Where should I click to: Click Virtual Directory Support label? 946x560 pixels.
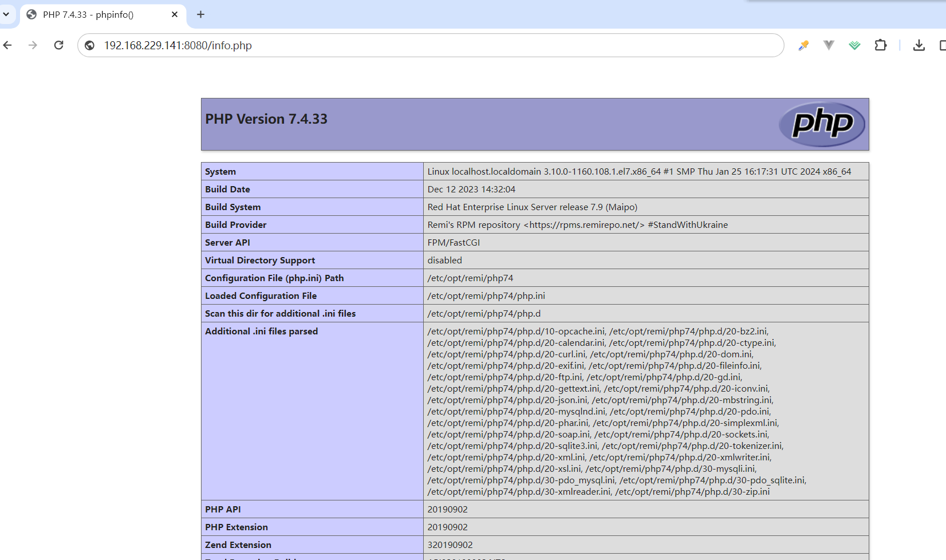point(260,261)
